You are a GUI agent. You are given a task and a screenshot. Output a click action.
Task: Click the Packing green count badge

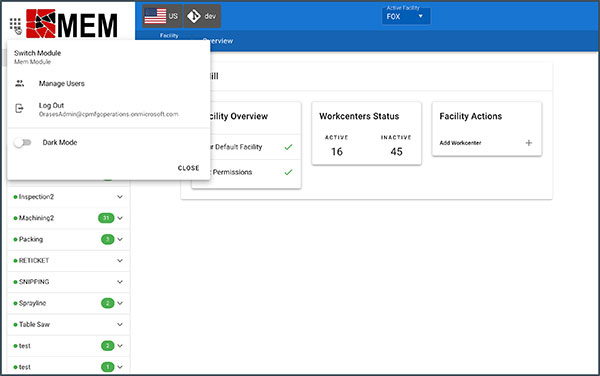pyautogui.click(x=108, y=239)
